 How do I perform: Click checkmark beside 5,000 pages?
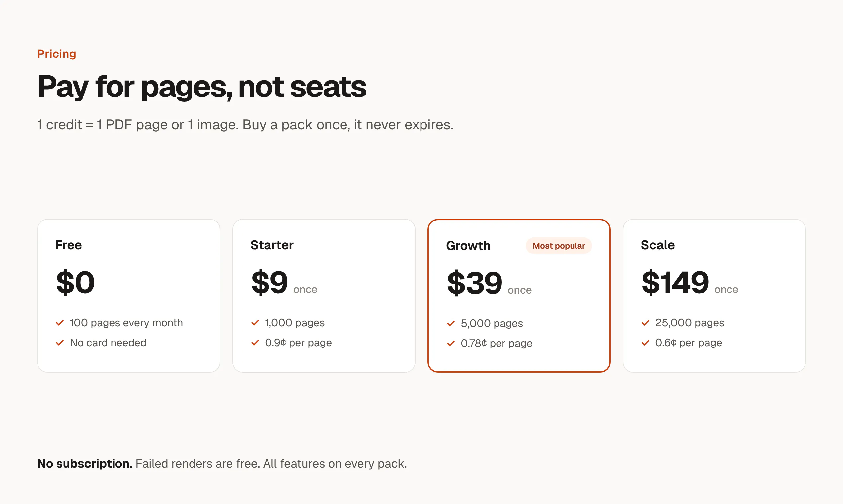(x=451, y=323)
